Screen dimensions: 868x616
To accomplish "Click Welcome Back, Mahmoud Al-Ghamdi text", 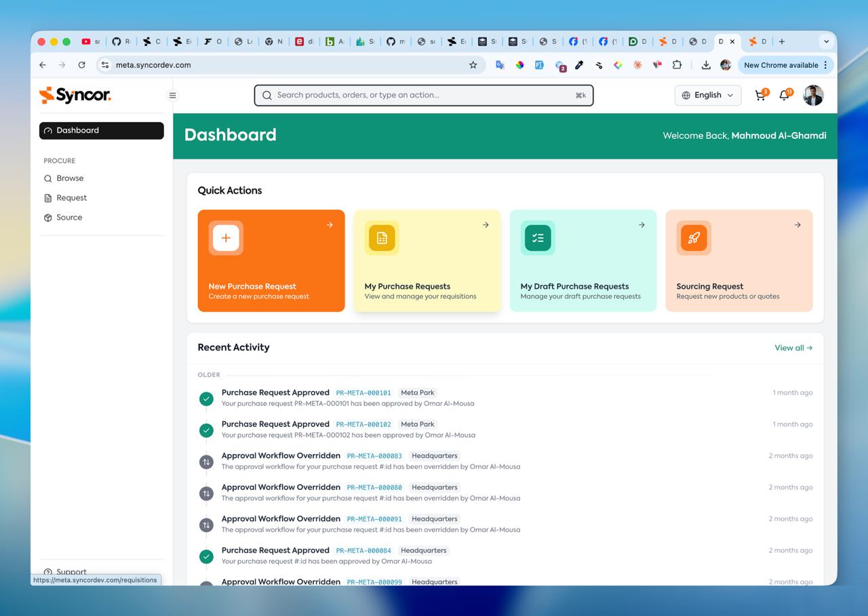I will pos(745,136).
